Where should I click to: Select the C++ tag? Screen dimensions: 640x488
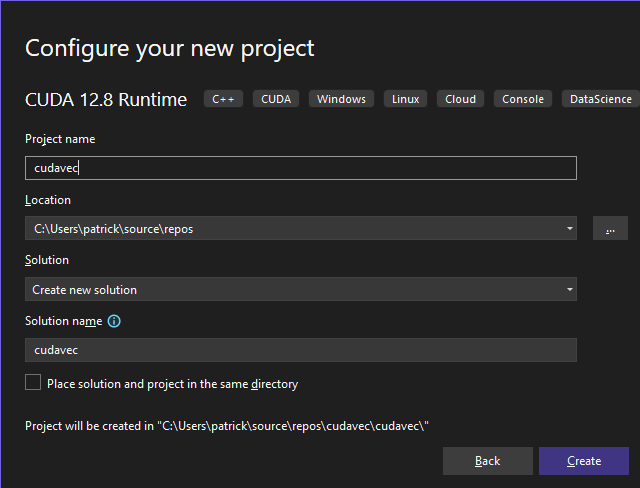point(223,99)
